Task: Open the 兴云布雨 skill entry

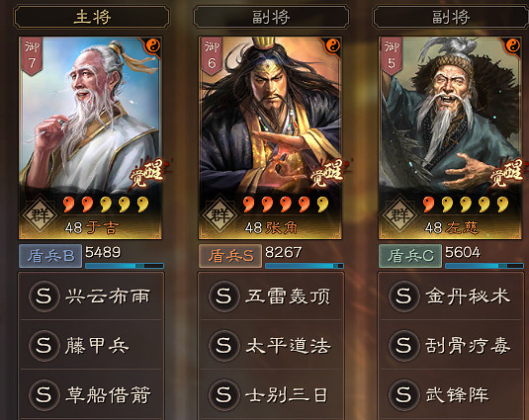Action: pyautogui.click(x=91, y=295)
